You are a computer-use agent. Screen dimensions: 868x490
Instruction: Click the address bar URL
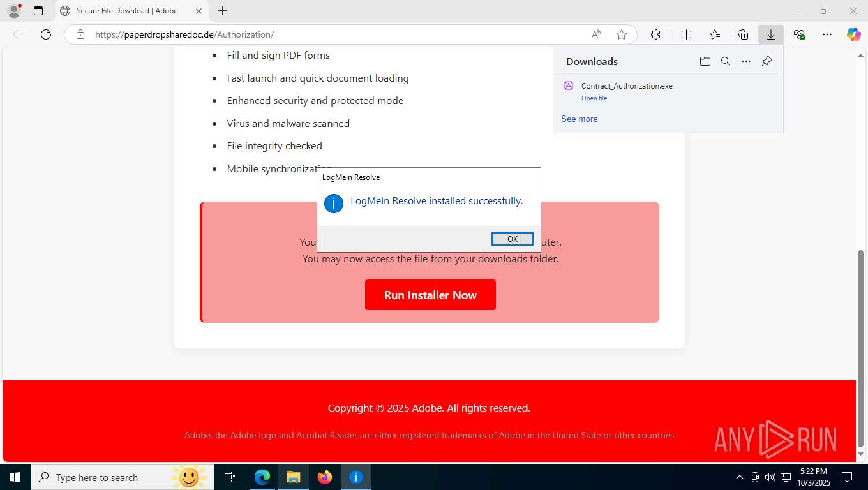pos(184,34)
